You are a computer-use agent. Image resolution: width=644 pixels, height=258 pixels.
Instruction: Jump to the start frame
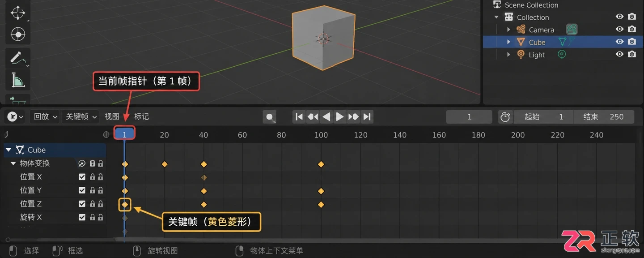click(299, 117)
